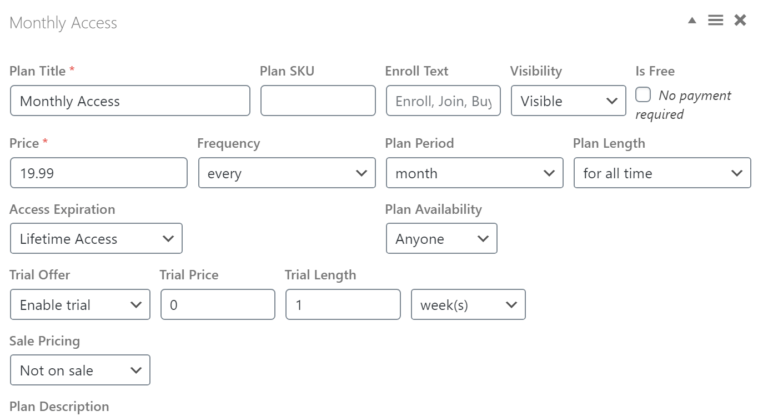Expand the Plan Period month dropdown
The width and height of the screenshot is (768, 416).
coord(474,173)
